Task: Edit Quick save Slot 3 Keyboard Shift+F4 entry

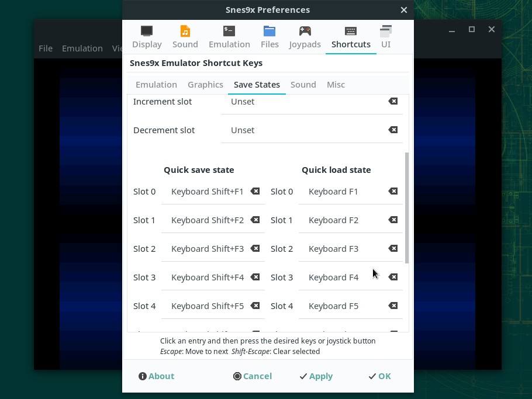Action: point(213,277)
